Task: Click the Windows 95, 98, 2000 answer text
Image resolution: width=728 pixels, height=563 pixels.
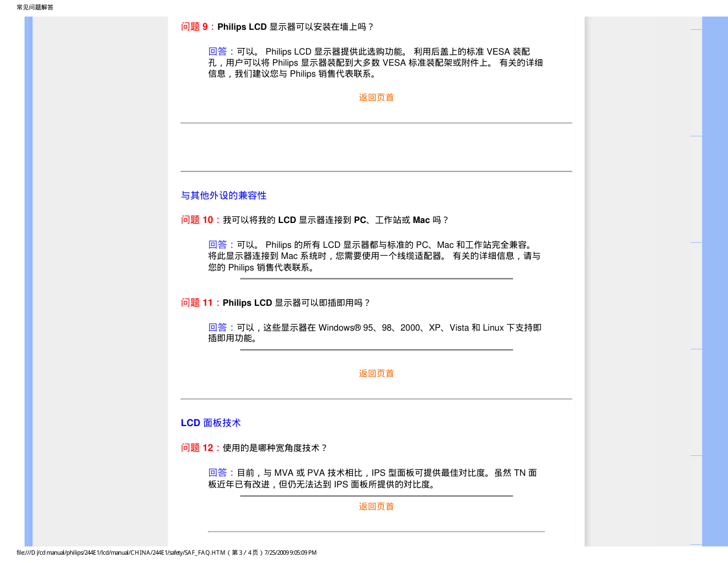Action: 375,333
